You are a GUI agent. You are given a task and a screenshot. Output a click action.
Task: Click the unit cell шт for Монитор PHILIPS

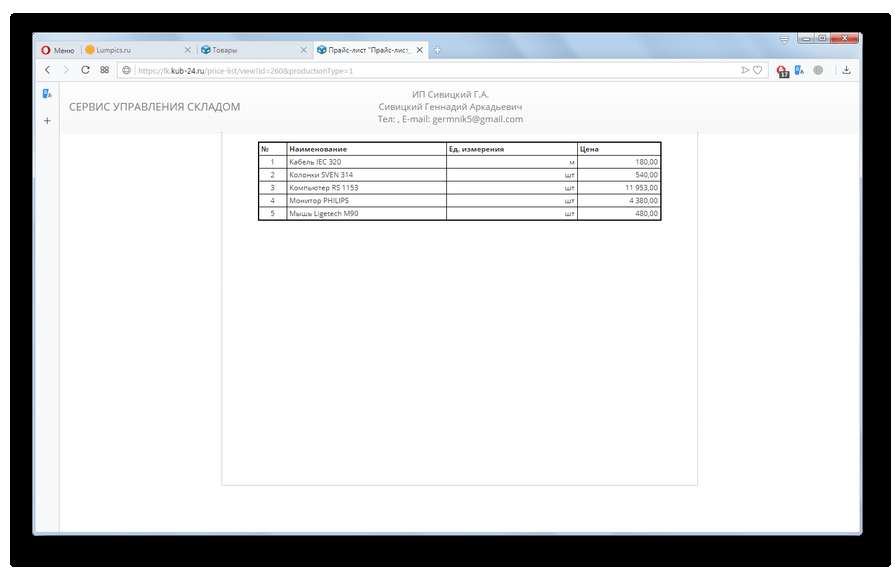(x=512, y=200)
